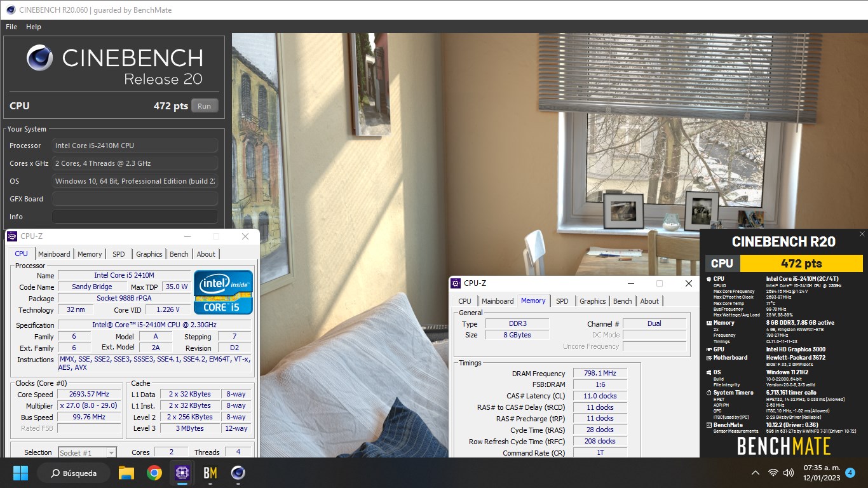Open the volume speaker tray icon
This screenshot has width=868, height=488.
pyautogui.click(x=789, y=473)
